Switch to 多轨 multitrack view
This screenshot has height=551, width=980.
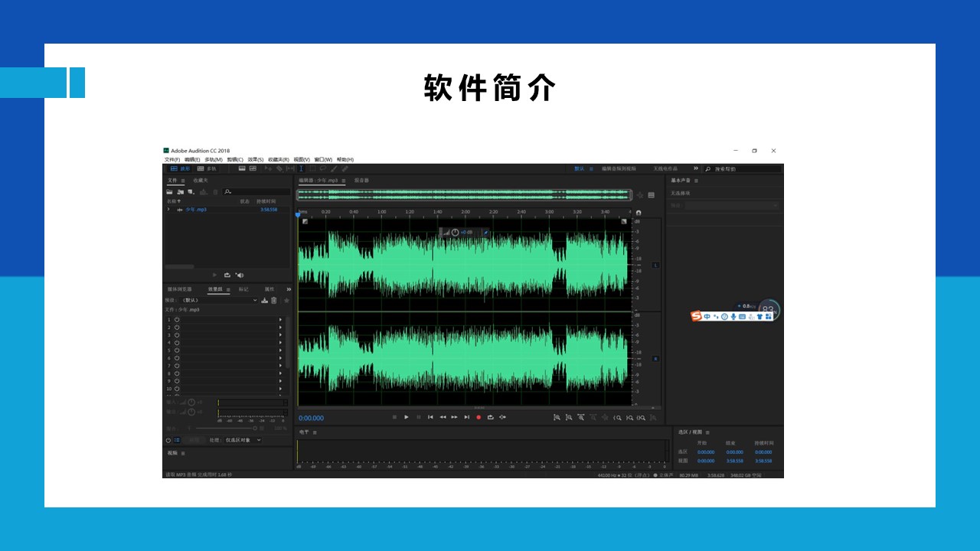click(207, 168)
